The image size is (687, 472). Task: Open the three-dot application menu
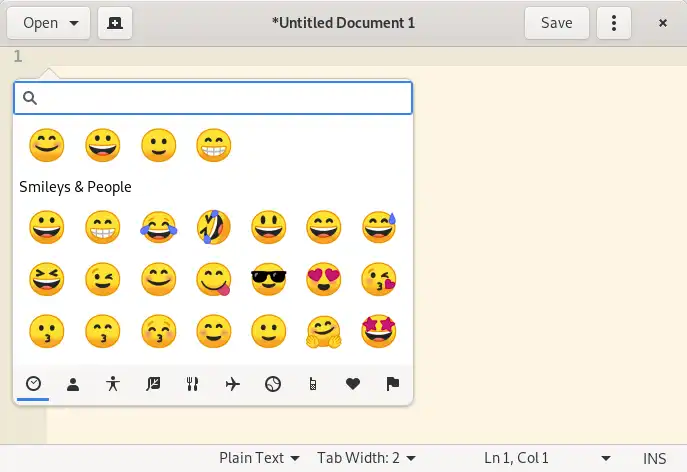tap(614, 23)
